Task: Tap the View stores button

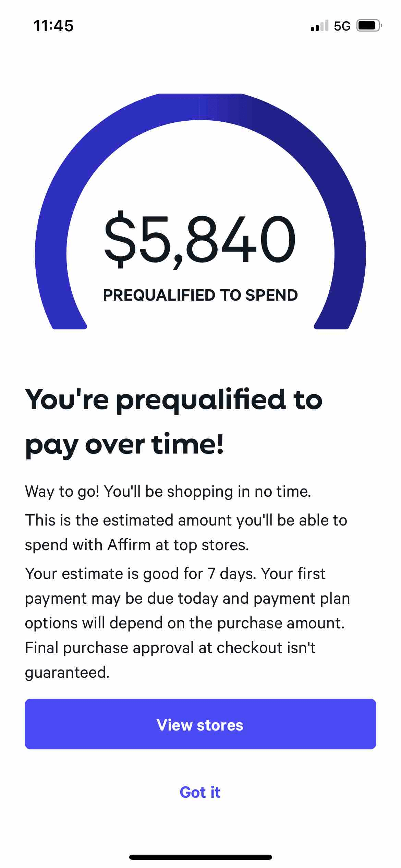Action: point(200,724)
